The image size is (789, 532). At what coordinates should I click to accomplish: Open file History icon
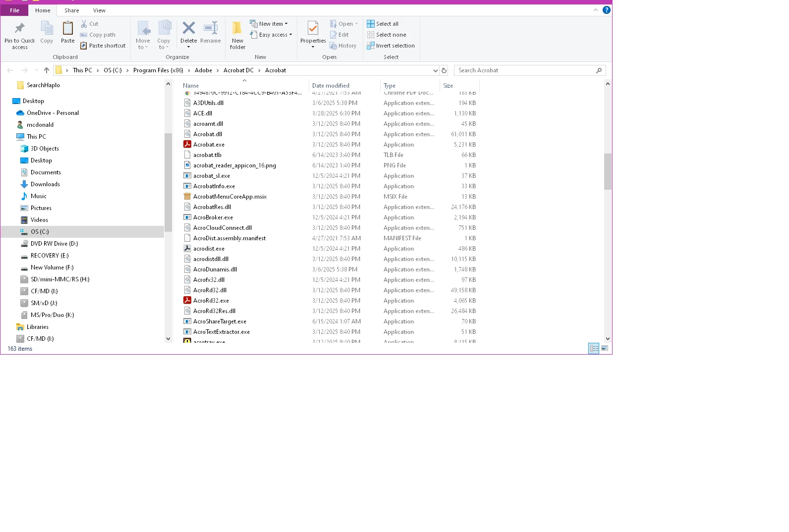pyautogui.click(x=334, y=46)
